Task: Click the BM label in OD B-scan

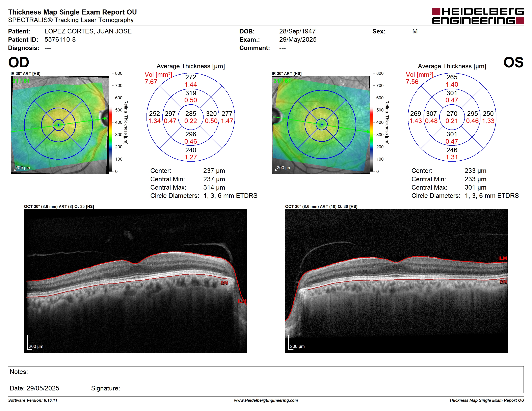Action: point(224,283)
